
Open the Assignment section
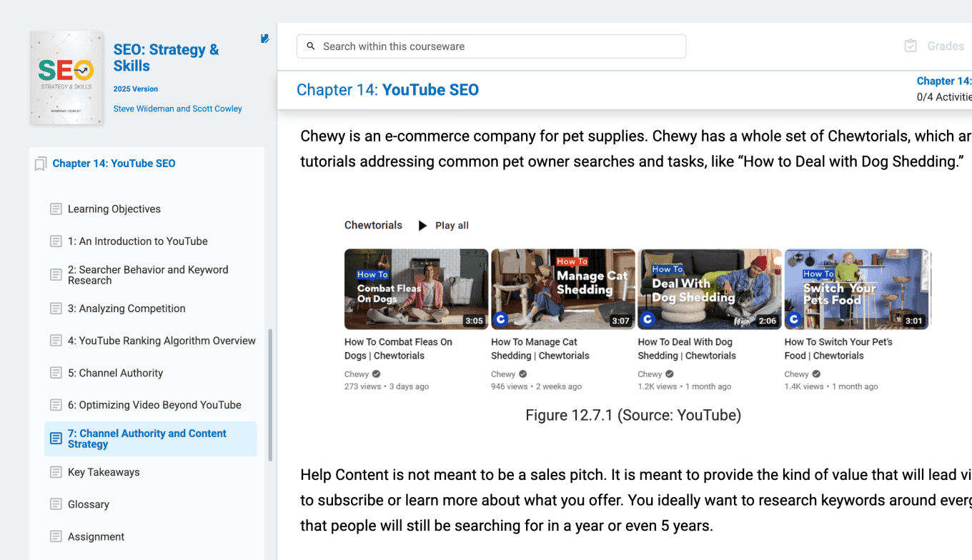click(96, 537)
